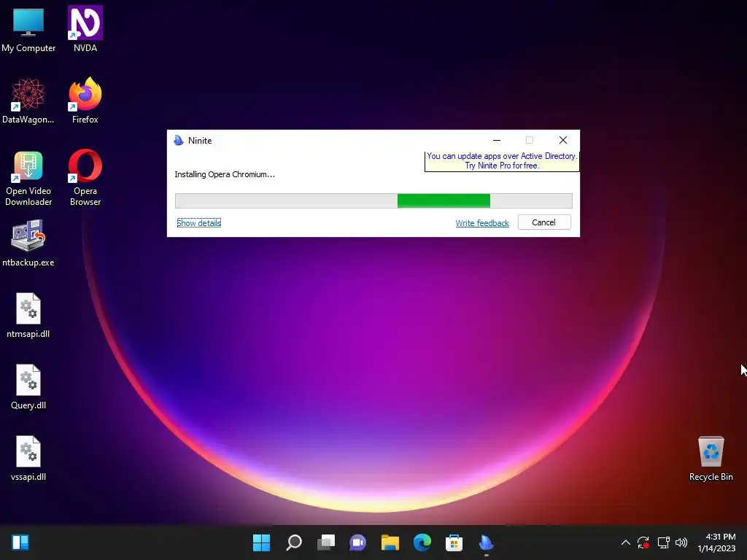Select the Recycle Bin icon
This screenshot has height=560, width=747.
(711, 458)
